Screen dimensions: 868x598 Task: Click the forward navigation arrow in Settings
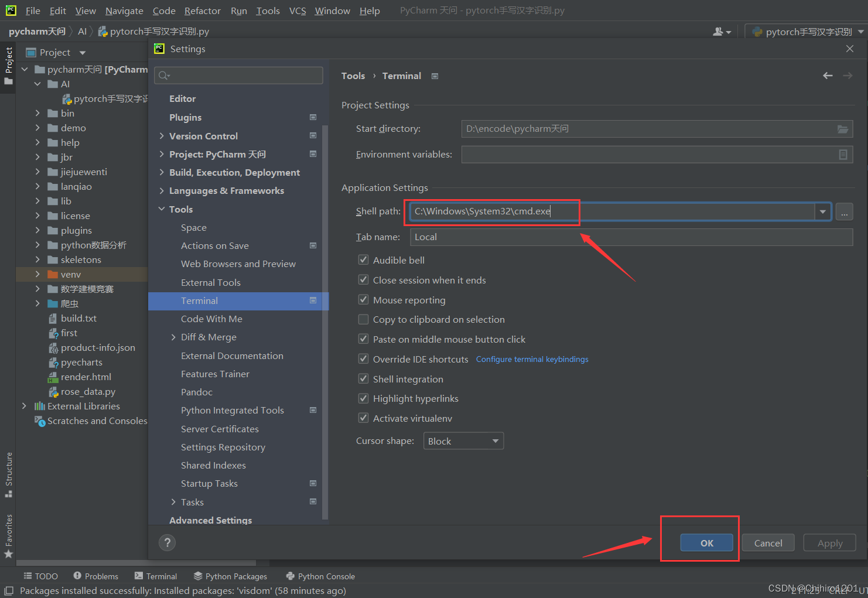(x=848, y=76)
